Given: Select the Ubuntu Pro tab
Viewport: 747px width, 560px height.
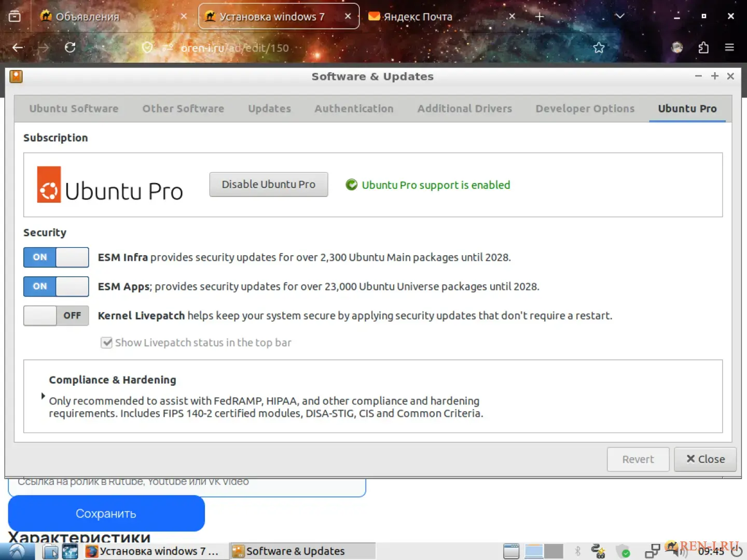Looking at the screenshot, I should [687, 109].
